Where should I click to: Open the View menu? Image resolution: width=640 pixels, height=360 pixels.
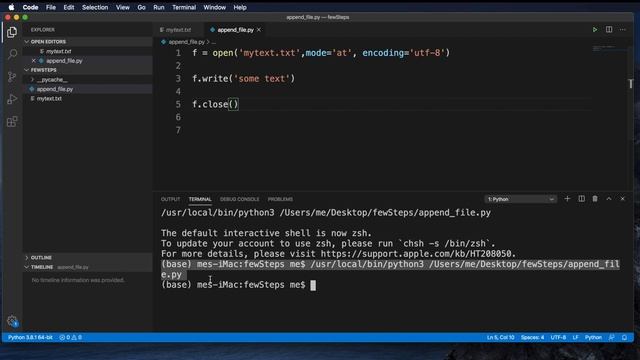(x=122, y=7)
